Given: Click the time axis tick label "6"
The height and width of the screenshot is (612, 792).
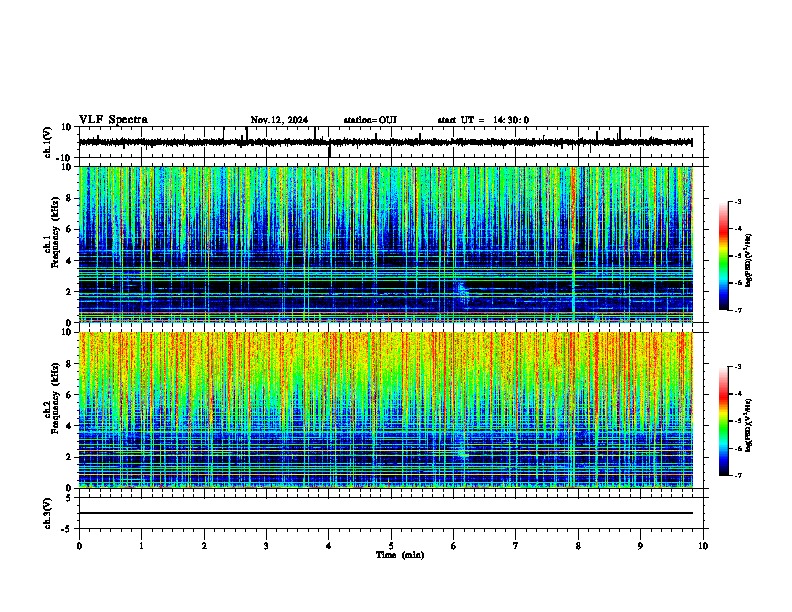Looking at the screenshot, I should [453, 546].
